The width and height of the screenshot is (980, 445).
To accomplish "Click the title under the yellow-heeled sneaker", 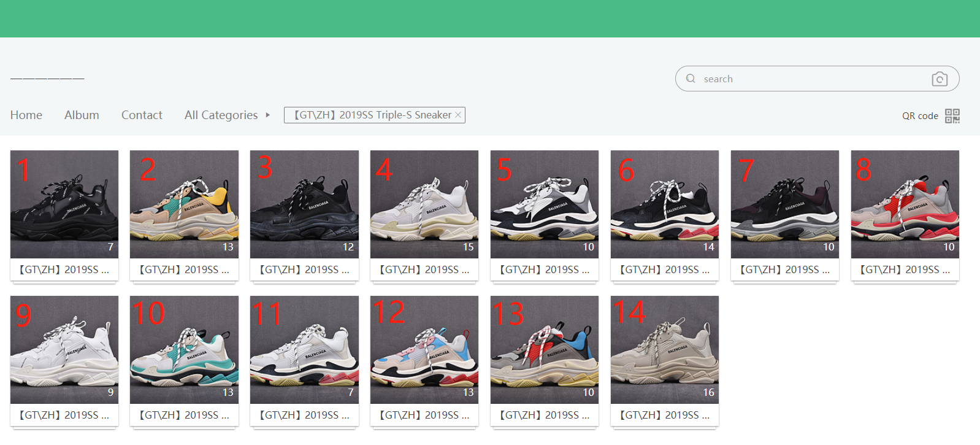I will pyautogui.click(x=184, y=269).
